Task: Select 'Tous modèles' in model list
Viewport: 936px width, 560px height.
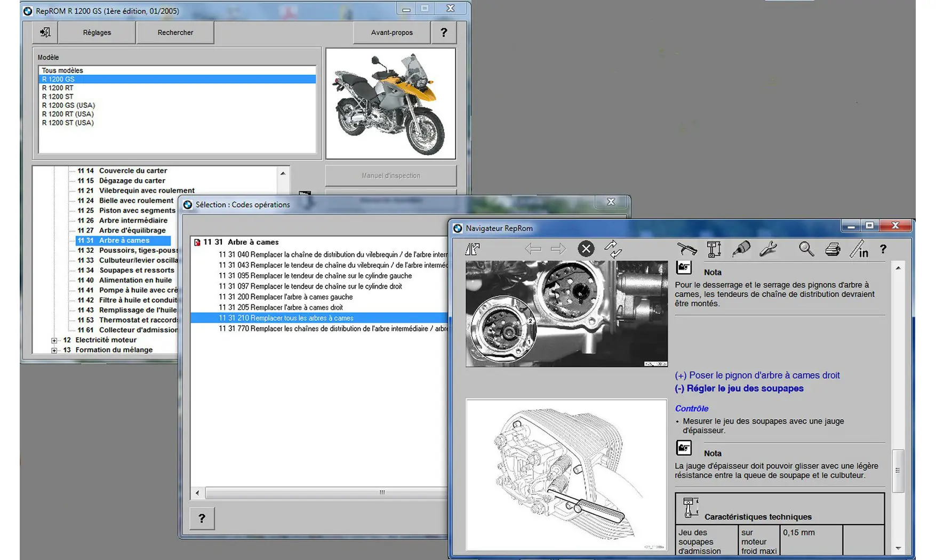Action: coord(177,70)
